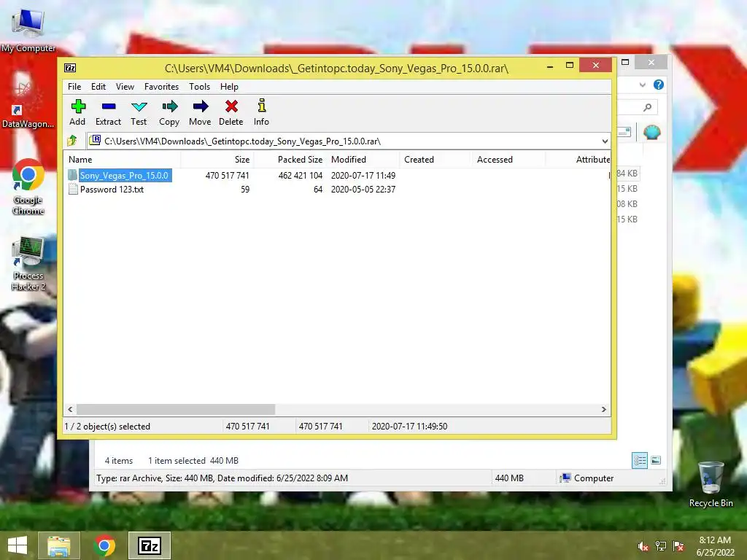The height and width of the screenshot is (560, 747).
Task: Open the File menu
Action: click(74, 87)
